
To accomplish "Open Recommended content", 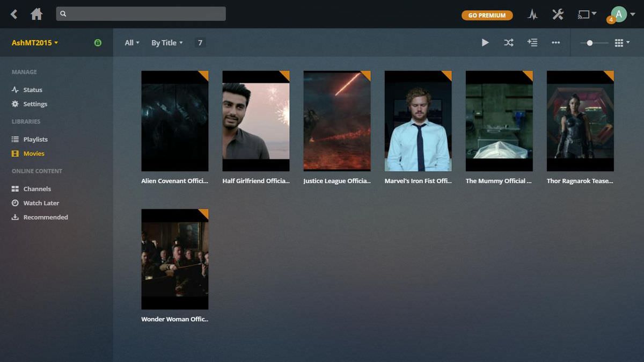I will click(x=46, y=217).
